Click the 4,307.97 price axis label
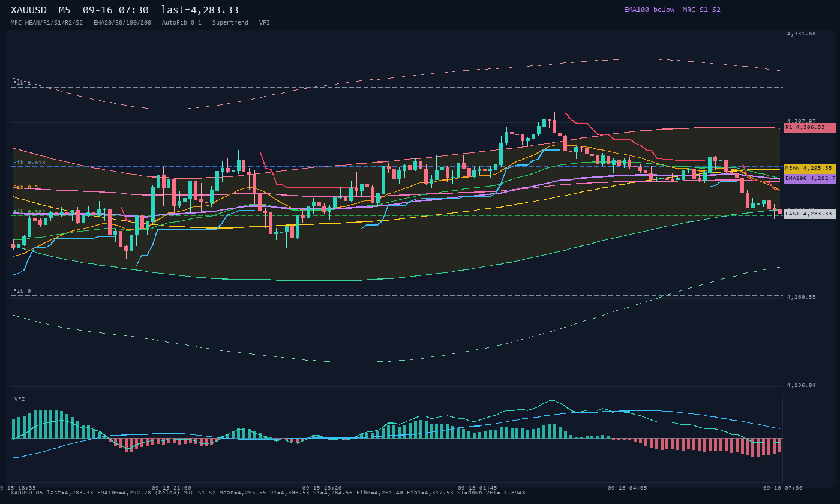 (802, 122)
